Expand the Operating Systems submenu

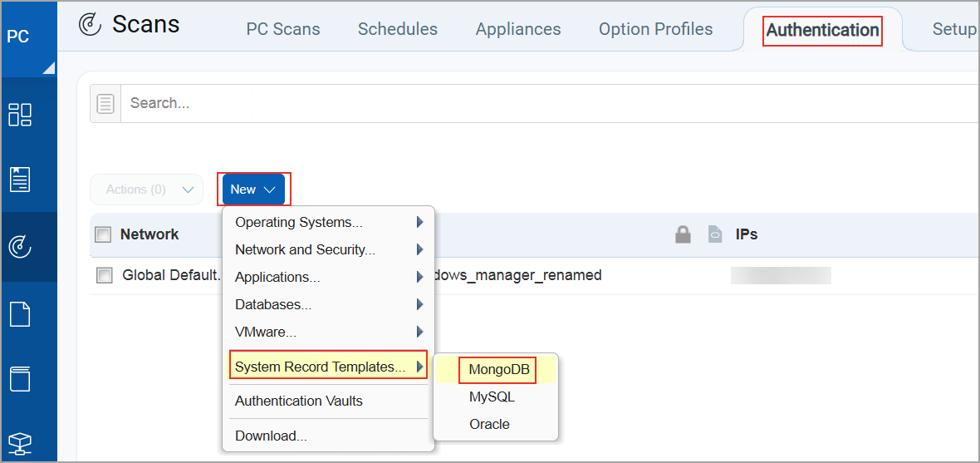pos(328,223)
